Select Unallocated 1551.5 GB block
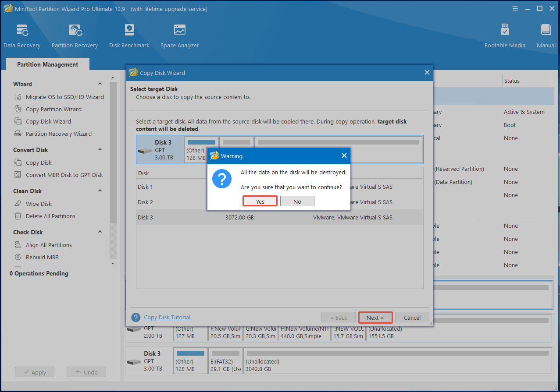The height and width of the screenshot is (392, 560). (459, 328)
